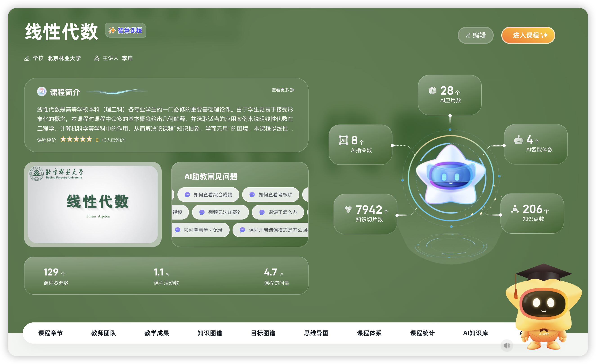Click the speaker sound icon

507,345
